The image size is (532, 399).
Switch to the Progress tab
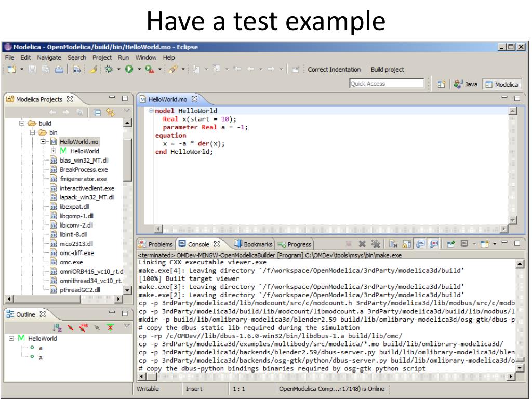pos(294,244)
